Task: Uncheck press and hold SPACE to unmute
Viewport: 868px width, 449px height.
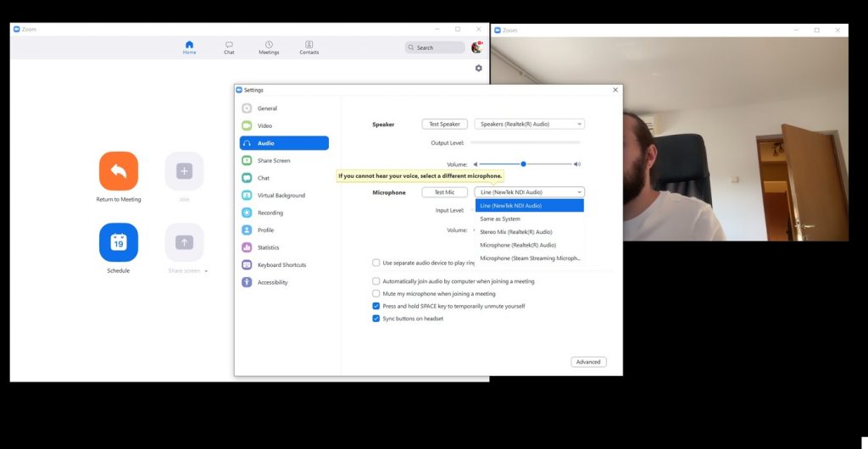Action: tap(376, 306)
